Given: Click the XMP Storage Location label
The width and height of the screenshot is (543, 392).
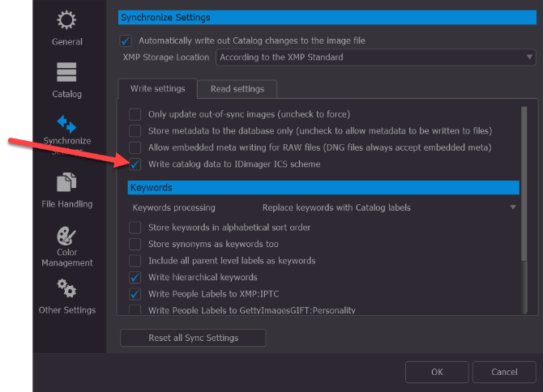Looking at the screenshot, I should (x=166, y=57).
